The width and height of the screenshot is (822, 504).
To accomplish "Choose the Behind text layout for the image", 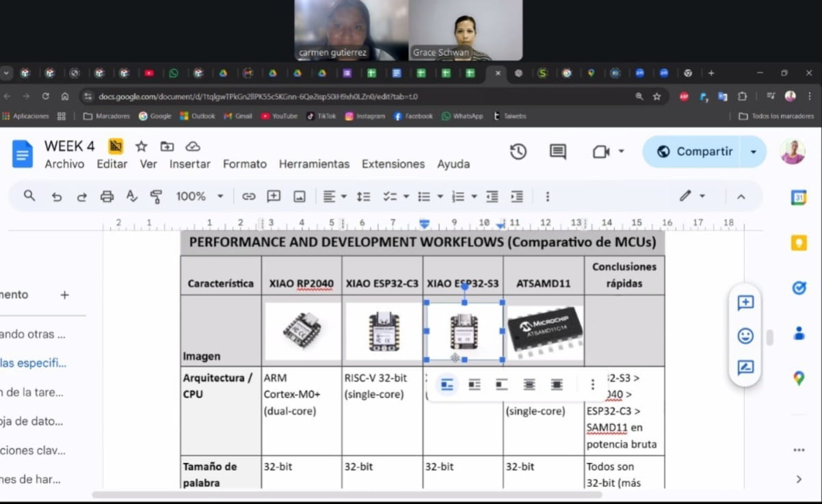I will (529, 384).
